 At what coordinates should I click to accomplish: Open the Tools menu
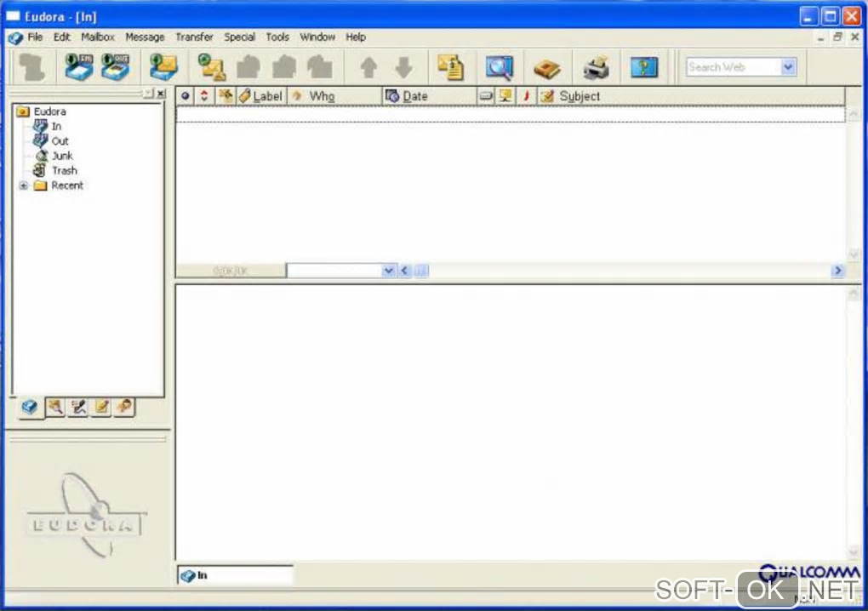click(x=277, y=37)
